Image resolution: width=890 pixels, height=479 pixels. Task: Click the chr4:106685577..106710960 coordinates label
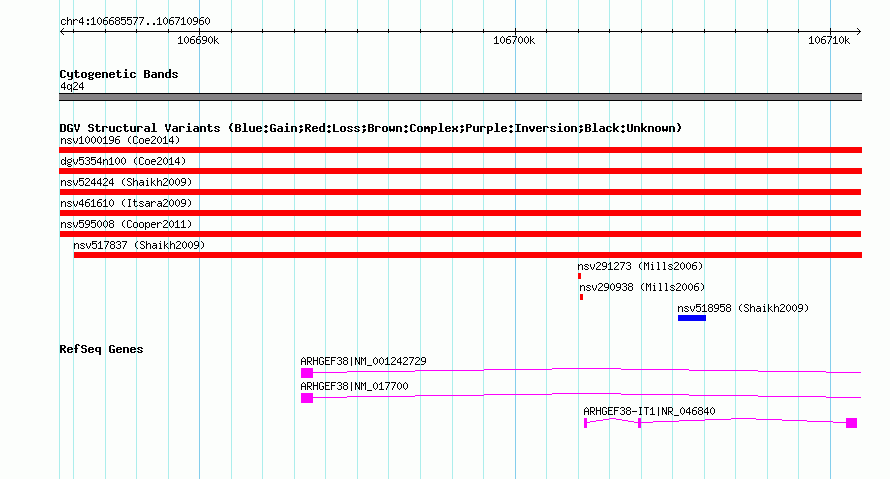[x=135, y=22]
